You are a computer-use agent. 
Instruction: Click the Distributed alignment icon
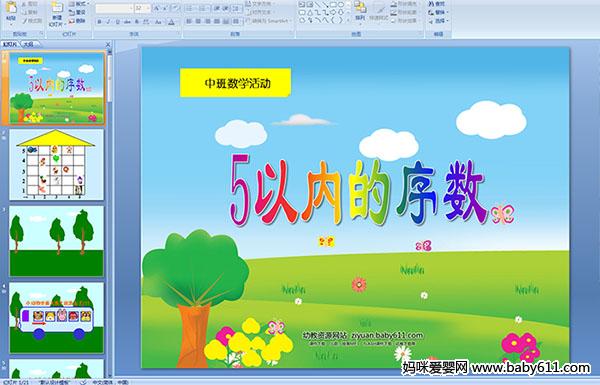coord(226,21)
